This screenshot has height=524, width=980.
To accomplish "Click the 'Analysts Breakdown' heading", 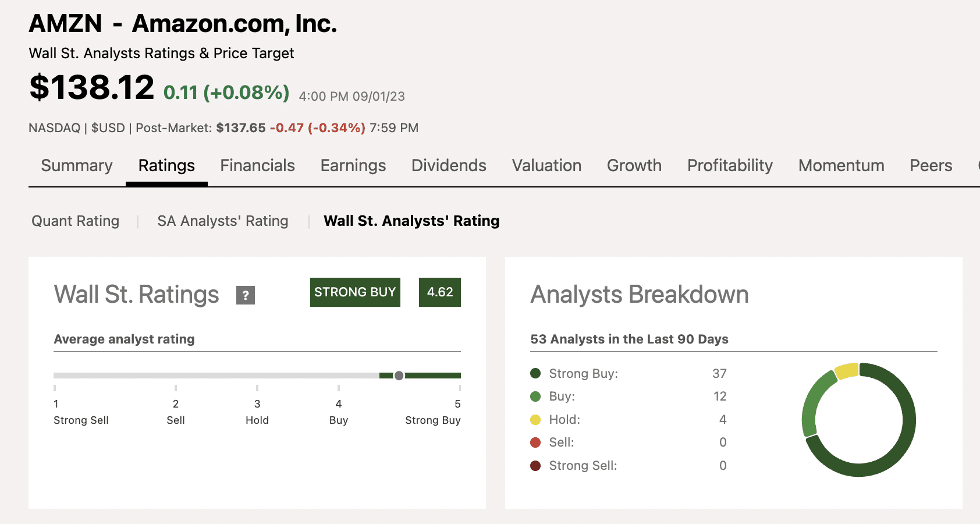I will click(640, 295).
